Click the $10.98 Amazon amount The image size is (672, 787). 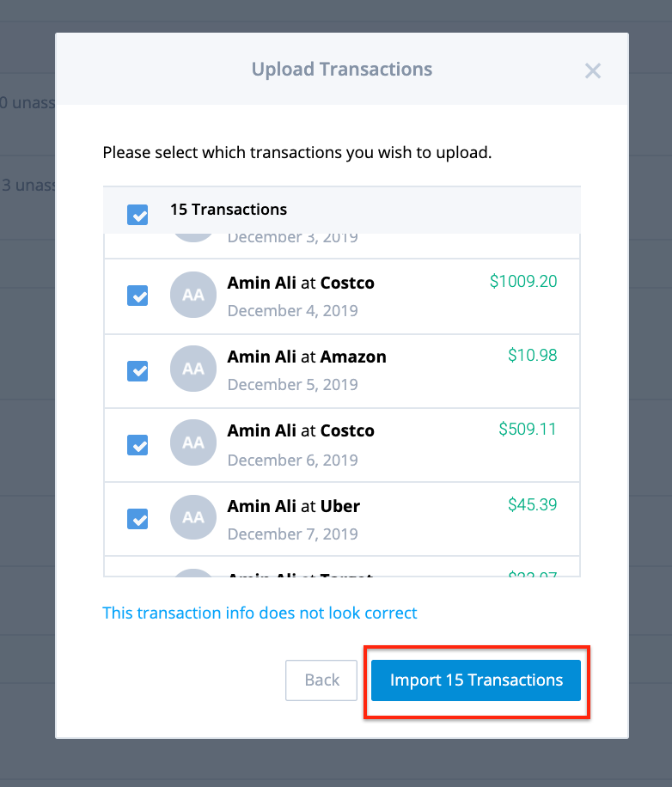[x=532, y=354]
